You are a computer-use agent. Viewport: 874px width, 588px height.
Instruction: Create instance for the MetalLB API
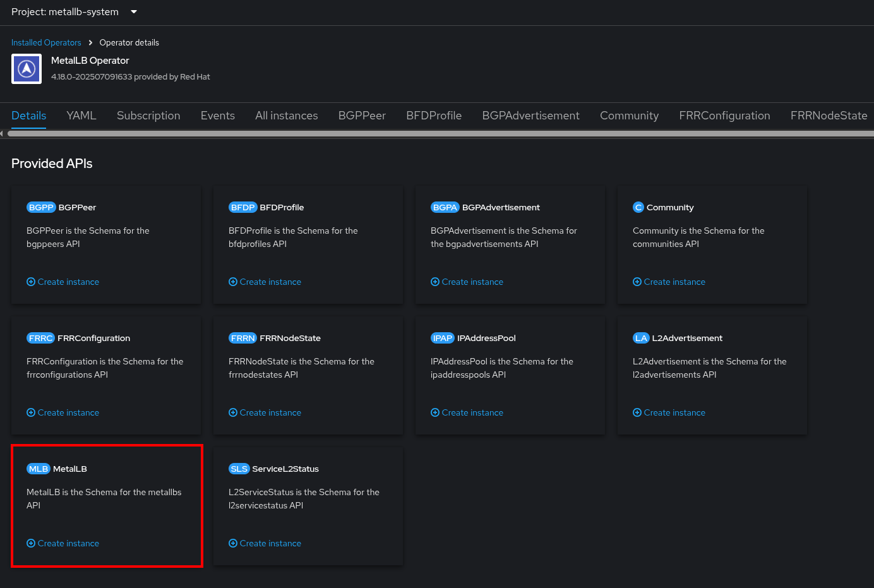coord(63,543)
